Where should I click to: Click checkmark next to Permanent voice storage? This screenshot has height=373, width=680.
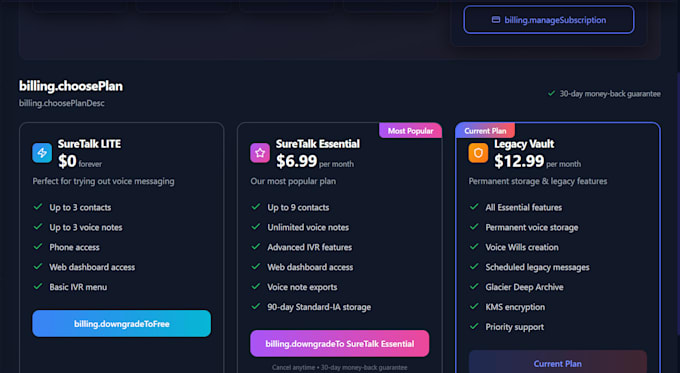pyautogui.click(x=474, y=226)
